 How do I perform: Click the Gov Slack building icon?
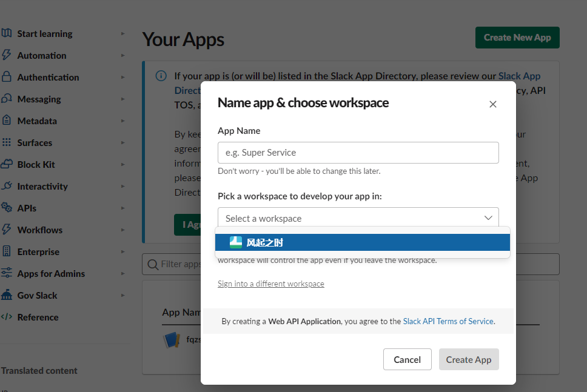7,295
